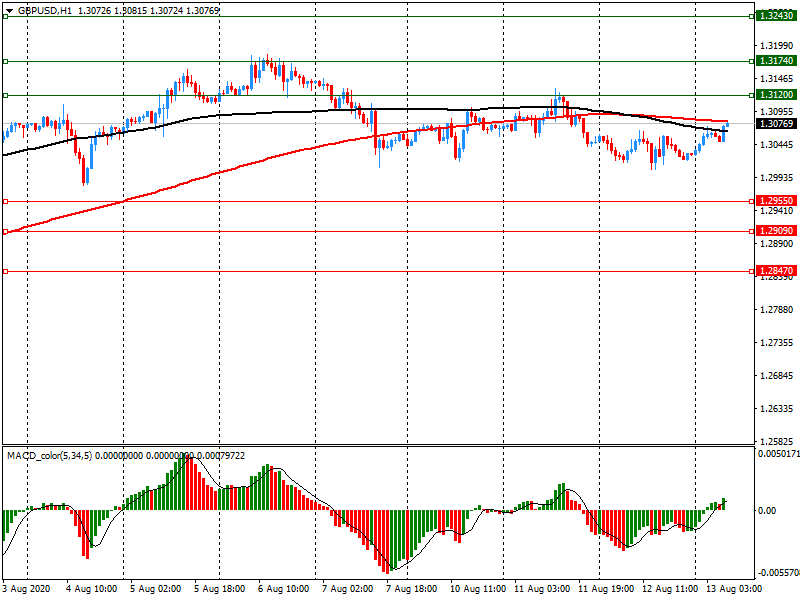The image size is (800, 600).
Task: Click the MACD zero level 0.00 label
Action: pyautogui.click(x=767, y=511)
